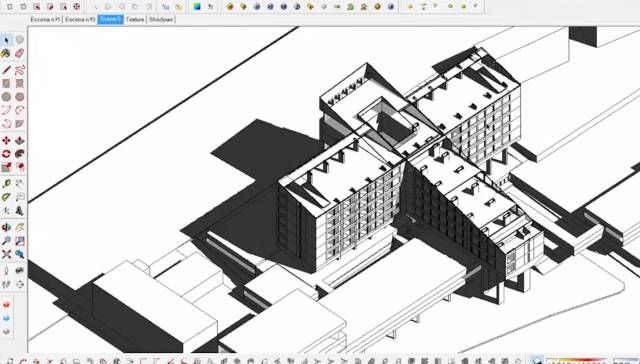Select the Orbit camera tool
Viewport: 640px width, 364px height.
[6, 227]
